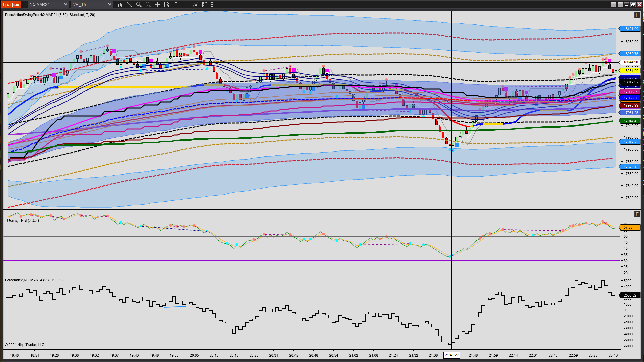Select the График tab

11,5
